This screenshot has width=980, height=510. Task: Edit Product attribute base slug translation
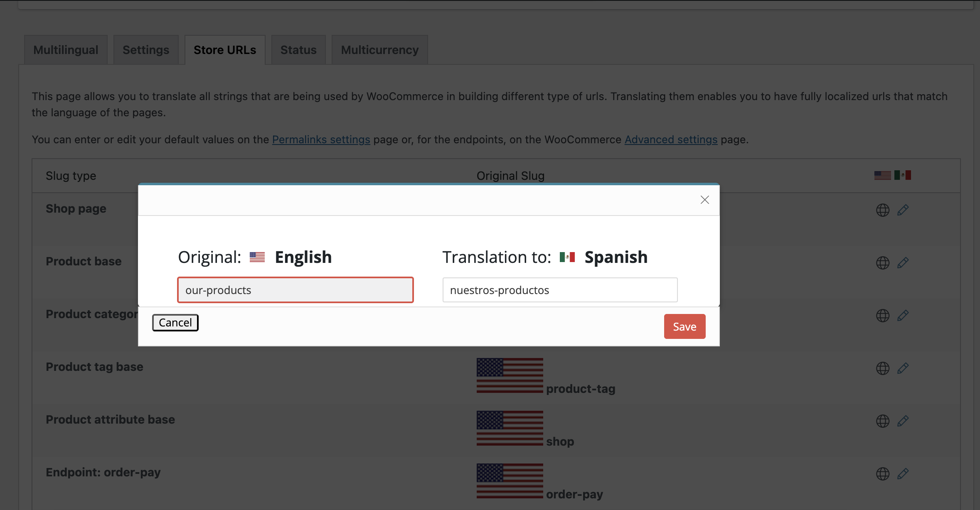pos(903,421)
